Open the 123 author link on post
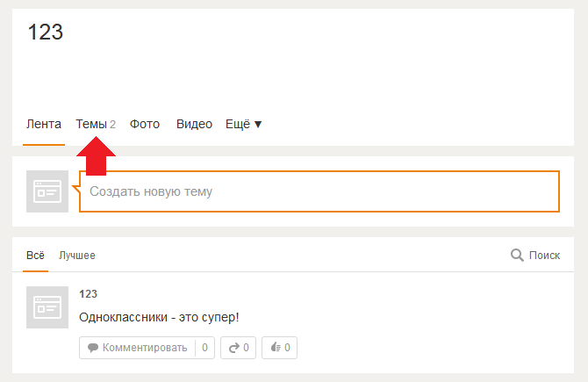The width and height of the screenshot is (588, 382). pos(88,294)
